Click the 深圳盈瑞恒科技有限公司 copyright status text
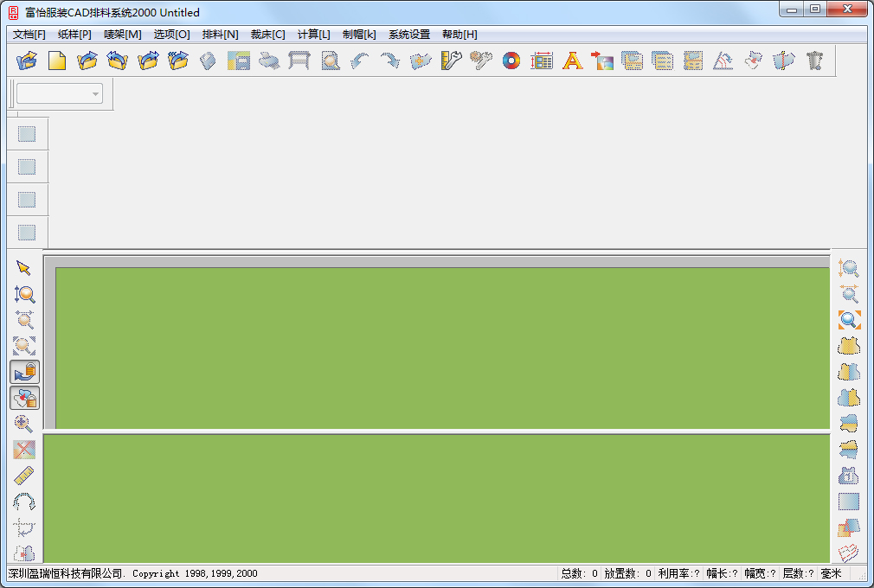Image resolution: width=874 pixels, height=588 pixels. pos(132,573)
